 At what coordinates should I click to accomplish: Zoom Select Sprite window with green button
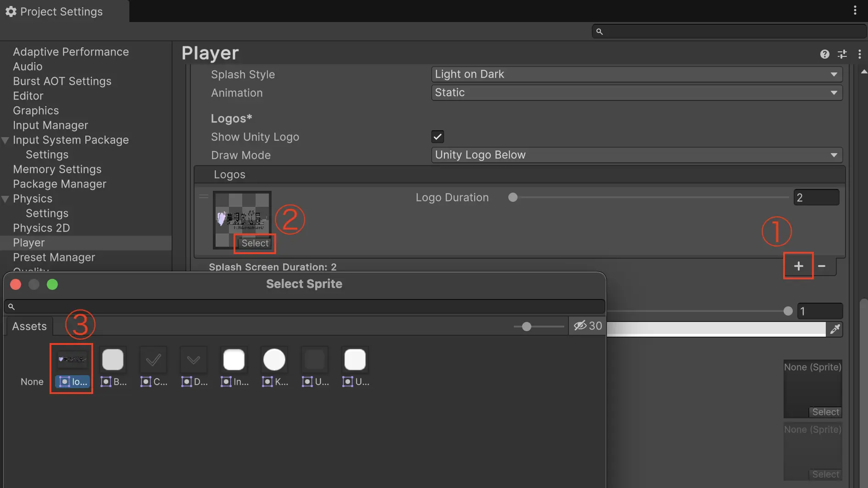[x=52, y=284]
